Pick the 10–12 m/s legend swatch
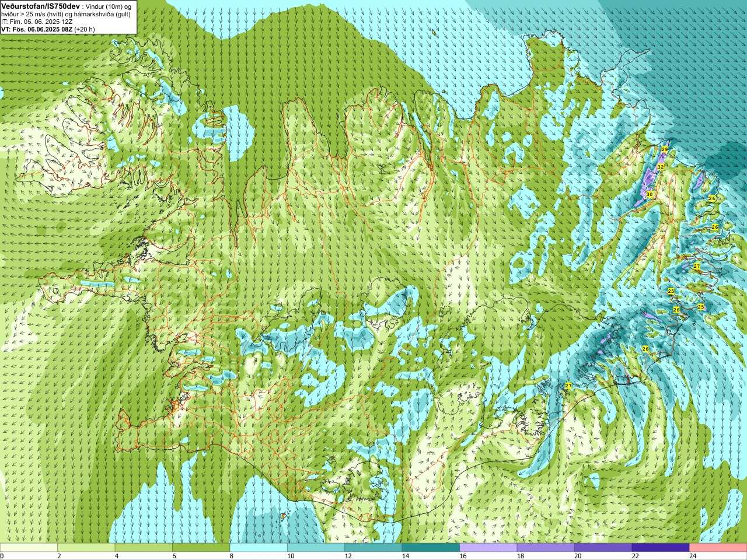 (316, 548)
